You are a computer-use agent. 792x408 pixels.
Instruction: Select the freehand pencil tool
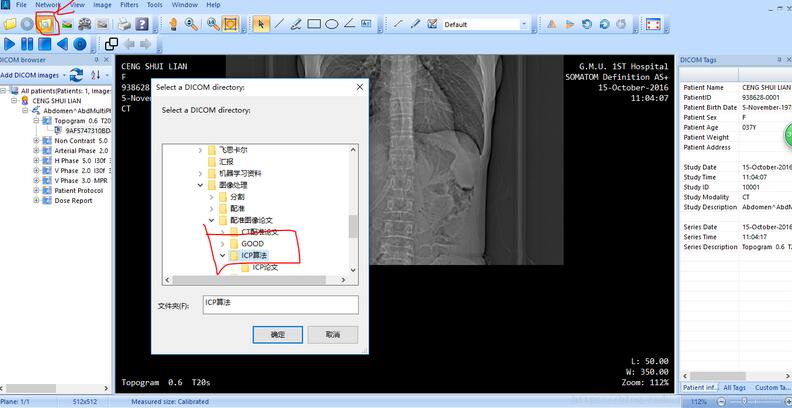296,24
